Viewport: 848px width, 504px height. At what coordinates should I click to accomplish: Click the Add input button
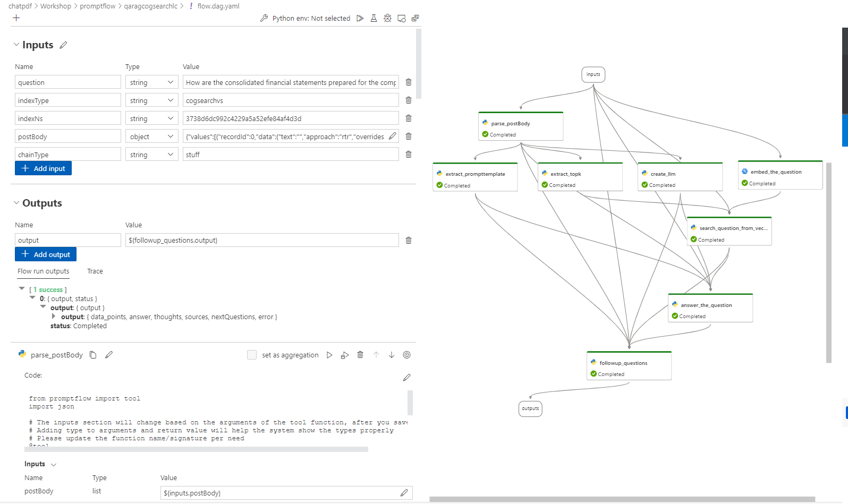coord(43,168)
